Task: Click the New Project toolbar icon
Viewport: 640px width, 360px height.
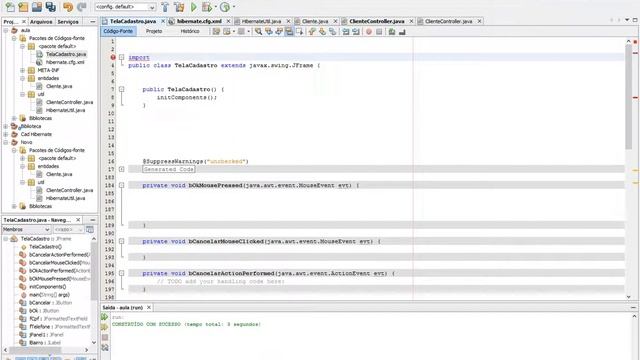Action: coord(23,7)
